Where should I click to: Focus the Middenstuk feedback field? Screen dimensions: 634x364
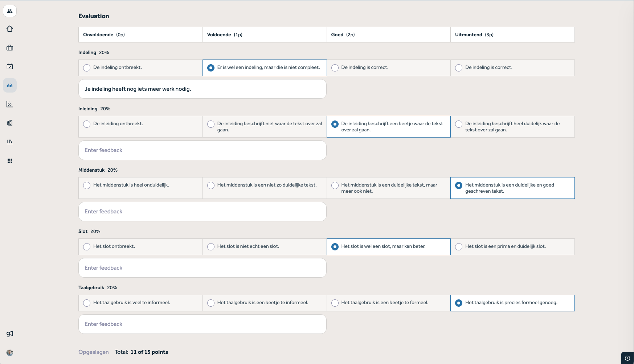coord(203,212)
